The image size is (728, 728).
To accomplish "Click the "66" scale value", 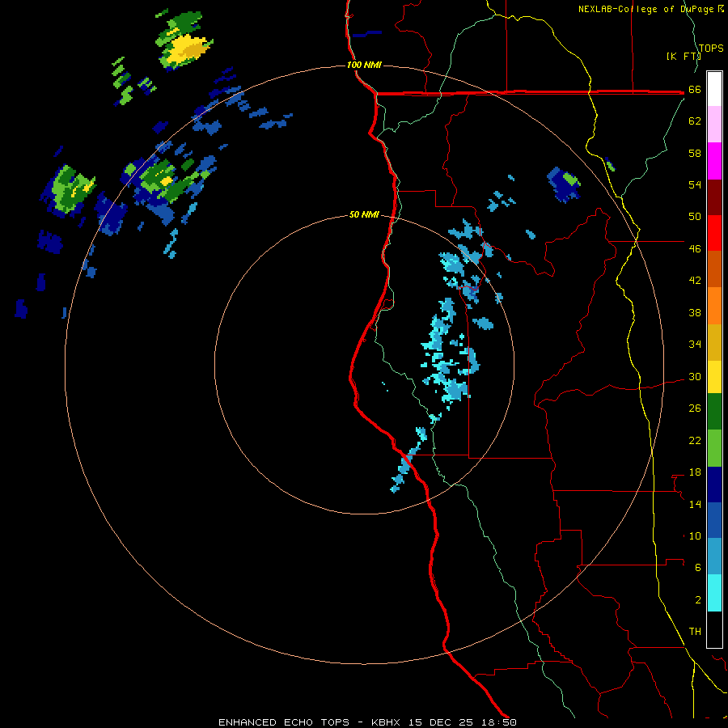I will pos(695,90).
